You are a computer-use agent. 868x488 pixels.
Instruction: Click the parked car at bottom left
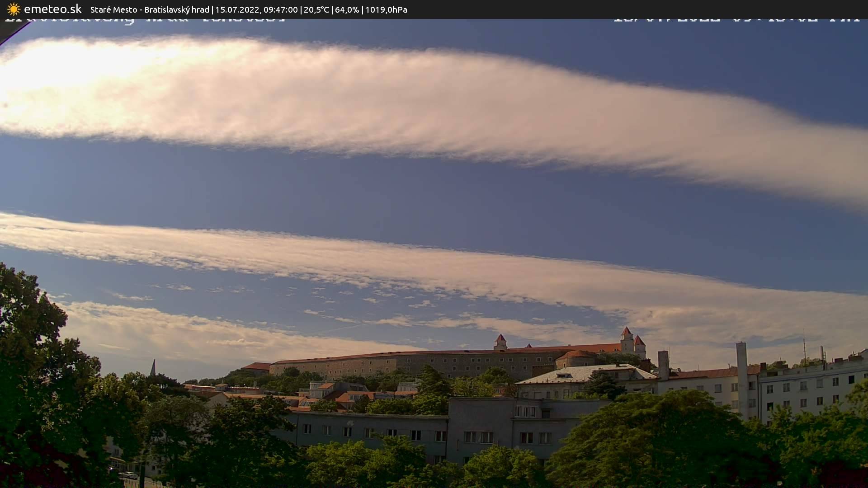tap(129, 475)
